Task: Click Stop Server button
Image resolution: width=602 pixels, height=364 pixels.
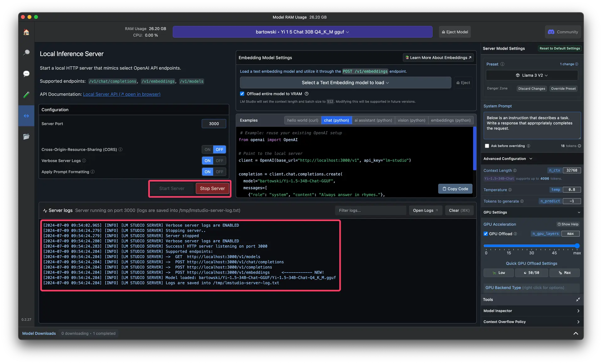Action: point(212,189)
